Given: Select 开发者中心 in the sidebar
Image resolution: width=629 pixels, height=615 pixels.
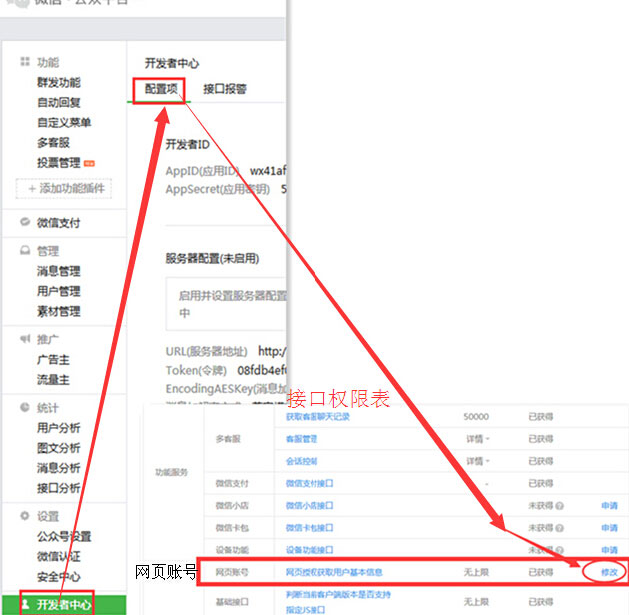Looking at the screenshot, I should click(x=64, y=604).
